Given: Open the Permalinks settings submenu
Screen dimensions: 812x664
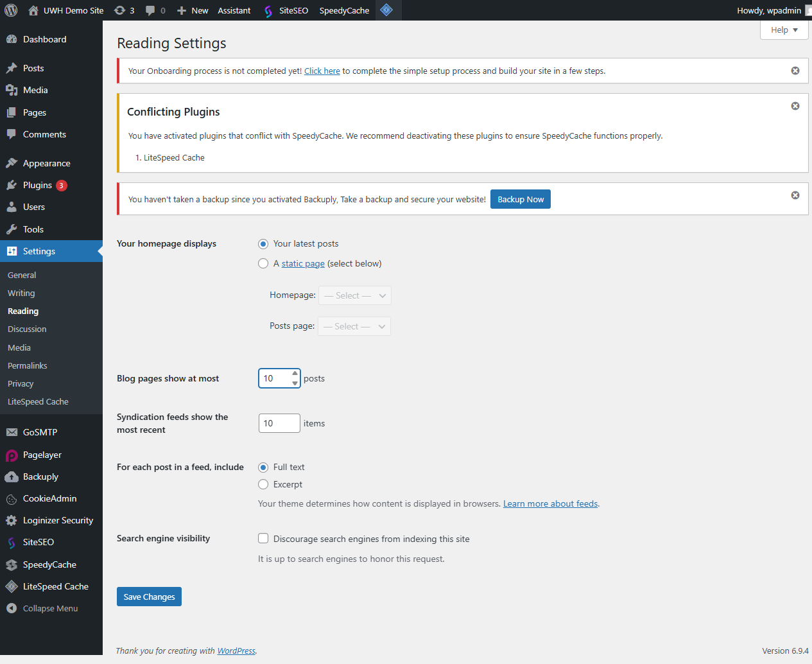Looking at the screenshot, I should pos(28,365).
